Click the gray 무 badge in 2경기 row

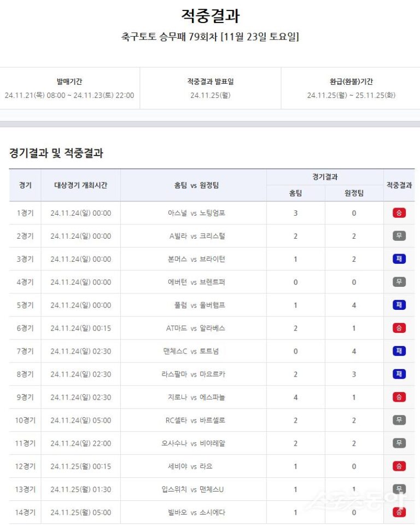point(399,236)
